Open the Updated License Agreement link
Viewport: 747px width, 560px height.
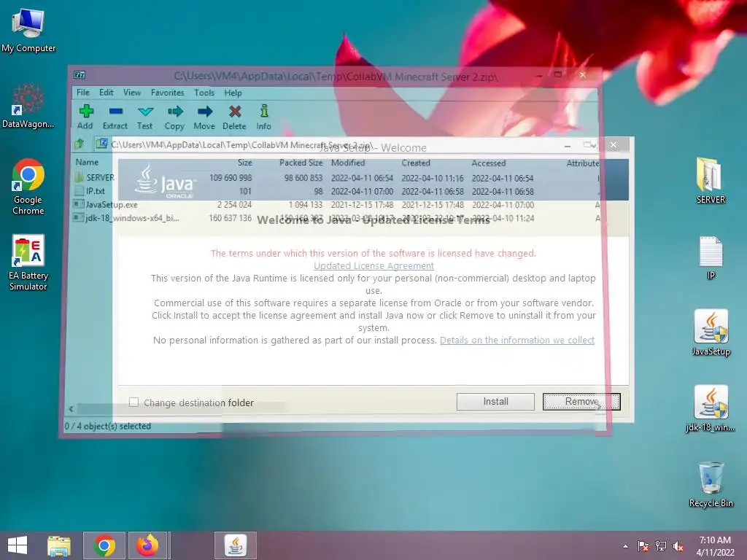coord(373,265)
